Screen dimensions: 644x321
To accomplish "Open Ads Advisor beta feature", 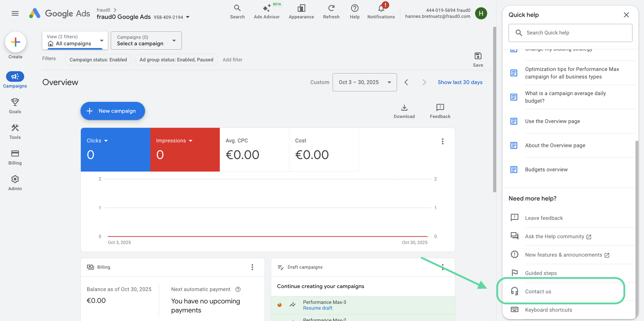I will (267, 11).
